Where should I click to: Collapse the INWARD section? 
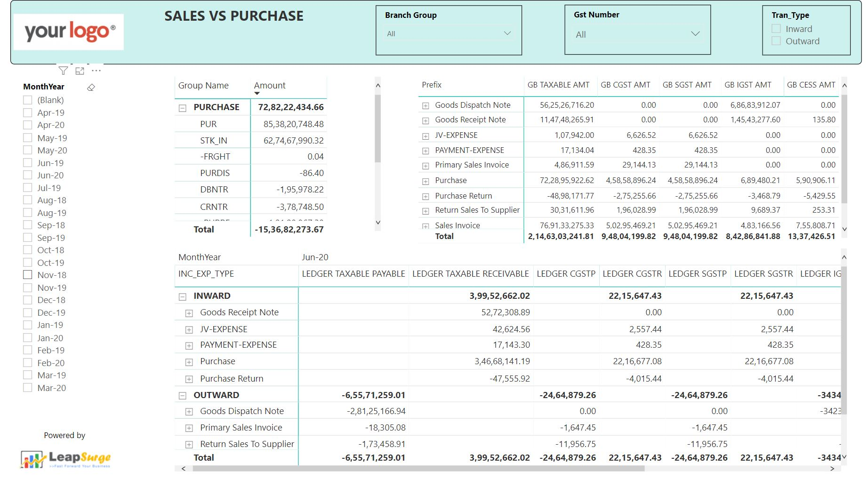point(183,296)
